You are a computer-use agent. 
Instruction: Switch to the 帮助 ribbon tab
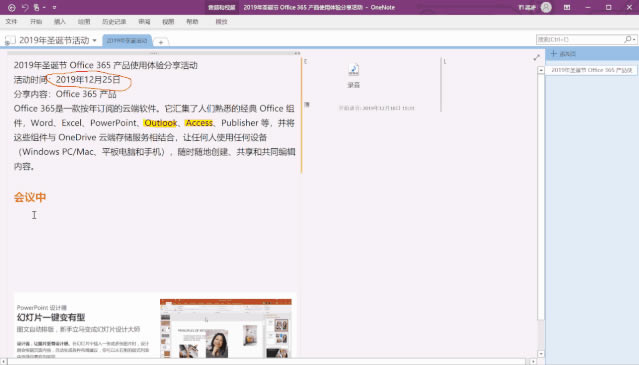click(192, 22)
